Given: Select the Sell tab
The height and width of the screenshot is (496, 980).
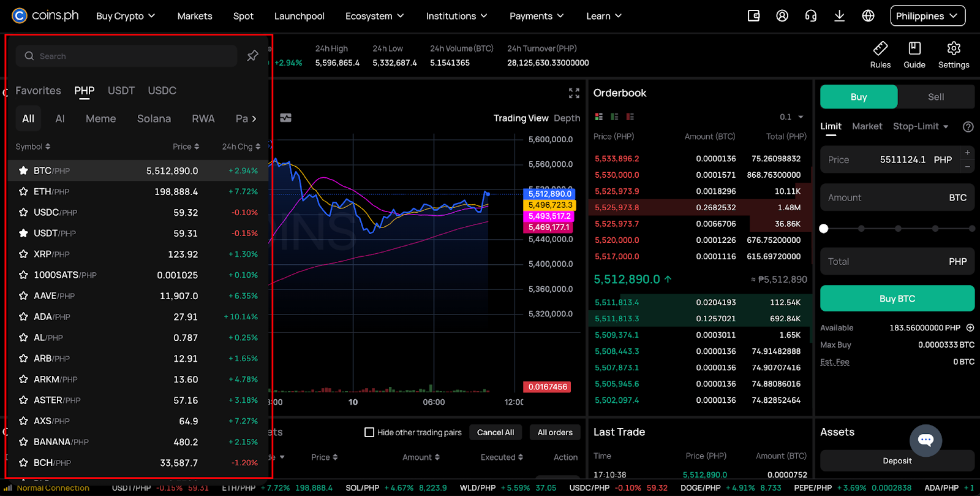Looking at the screenshot, I should click(x=935, y=97).
